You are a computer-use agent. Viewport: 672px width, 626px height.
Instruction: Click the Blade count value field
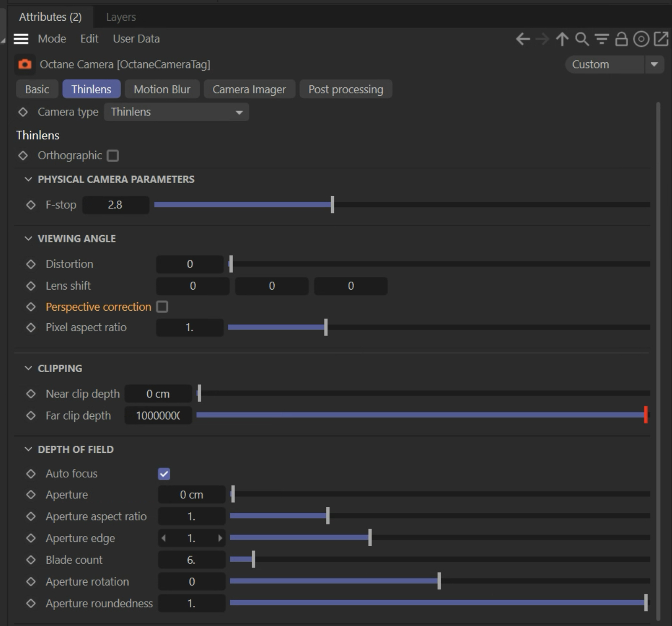[192, 560]
